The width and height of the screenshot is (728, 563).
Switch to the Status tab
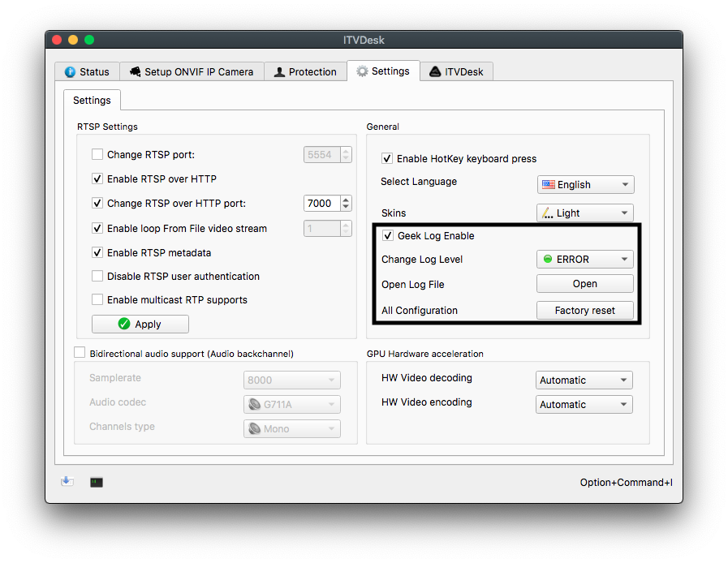point(87,71)
